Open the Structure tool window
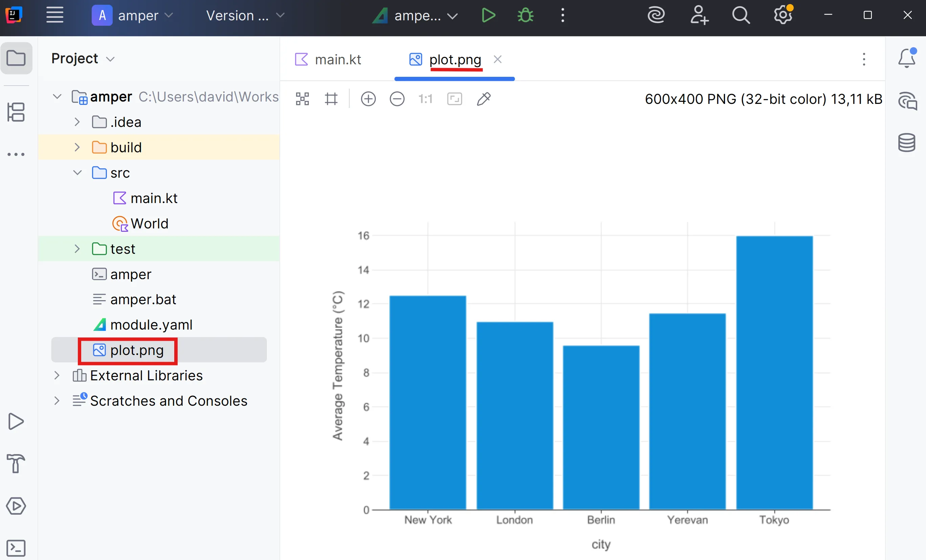926x560 pixels. [16, 112]
